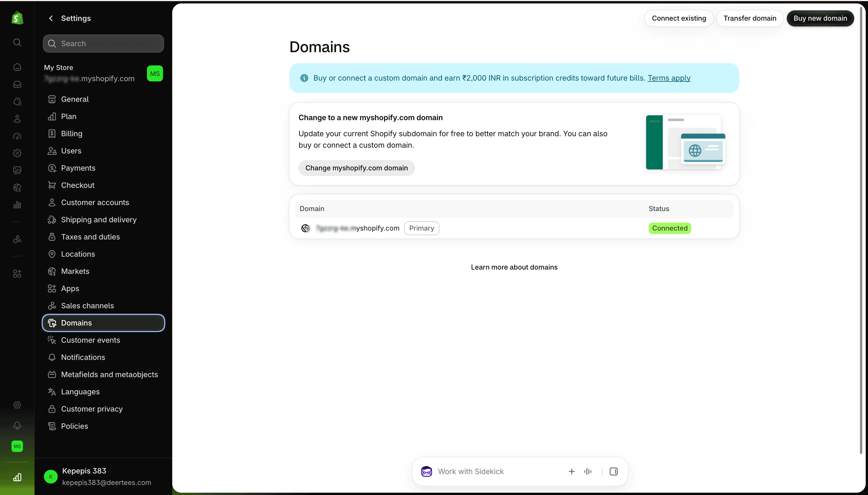
Task: Click the Connect existing button
Action: pos(679,18)
